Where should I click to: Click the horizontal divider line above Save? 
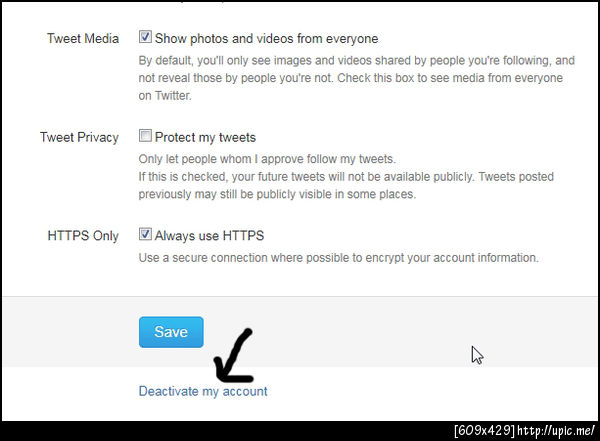(300, 296)
